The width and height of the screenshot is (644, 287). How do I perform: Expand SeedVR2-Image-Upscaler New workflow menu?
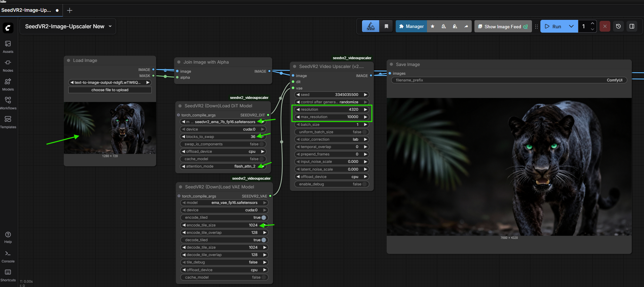pos(110,26)
